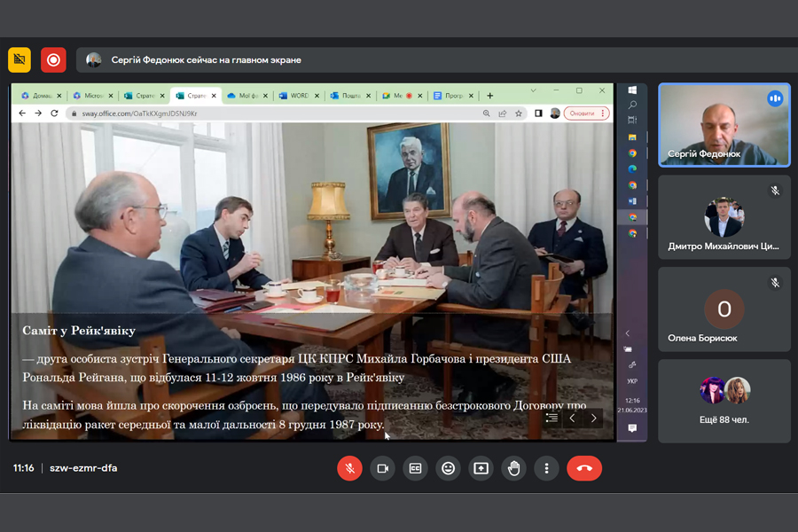Open the notifications icon in taskbar
Image resolution: width=798 pixels, height=532 pixels.
coord(632,428)
